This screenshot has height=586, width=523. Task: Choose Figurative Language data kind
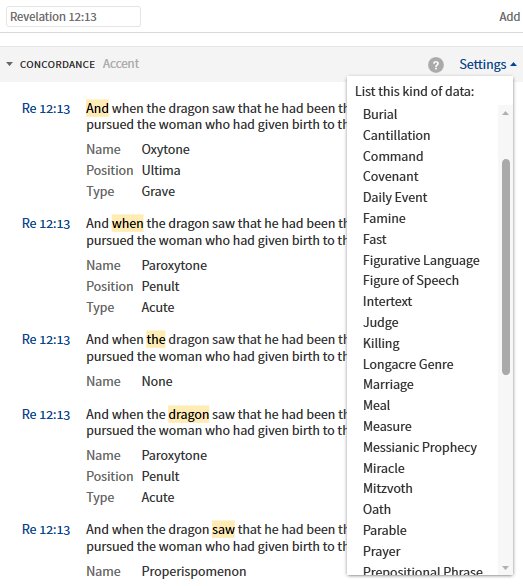click(421, 260)
